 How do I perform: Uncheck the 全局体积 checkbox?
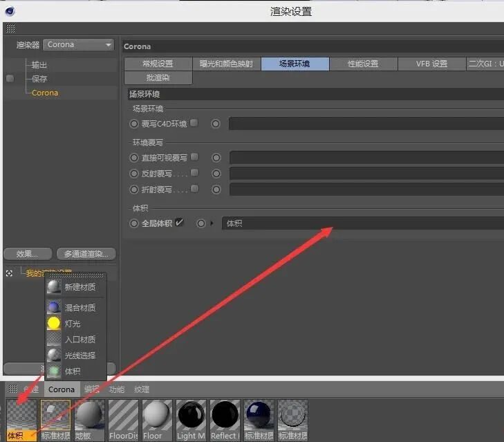(x=179, y=222)
